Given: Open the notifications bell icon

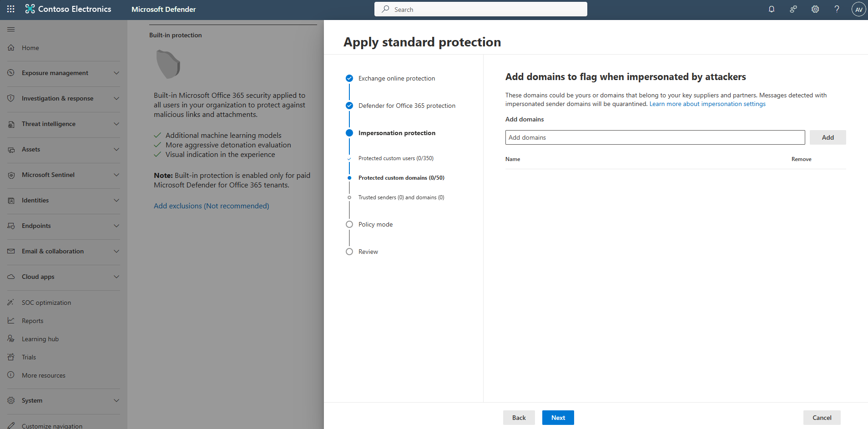Looking at the screenshot, I should pos(772,9).
